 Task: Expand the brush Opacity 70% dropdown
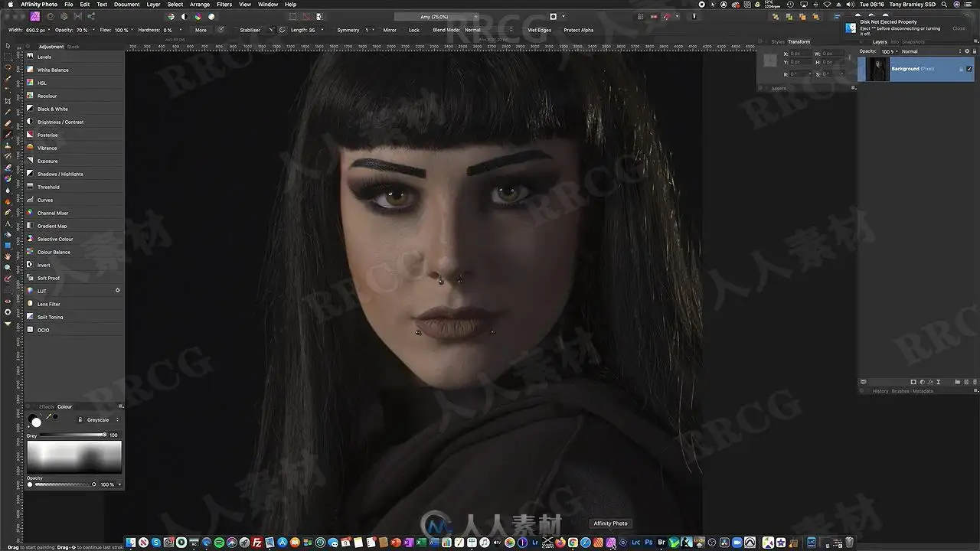pos(93,30)
